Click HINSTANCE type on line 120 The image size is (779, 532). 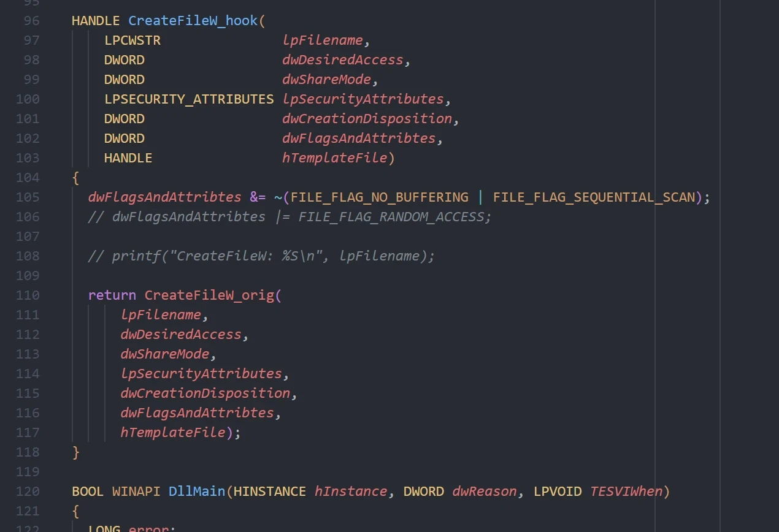point(270,492)
